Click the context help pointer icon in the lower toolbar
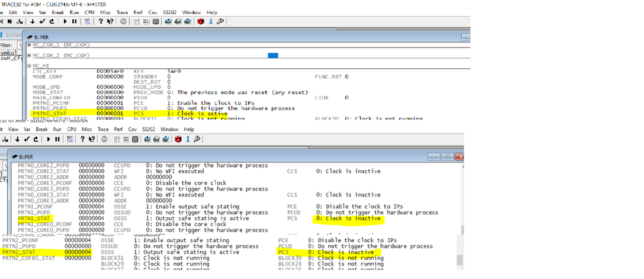Screen dimensions: 644x279 tap(92, 139)
